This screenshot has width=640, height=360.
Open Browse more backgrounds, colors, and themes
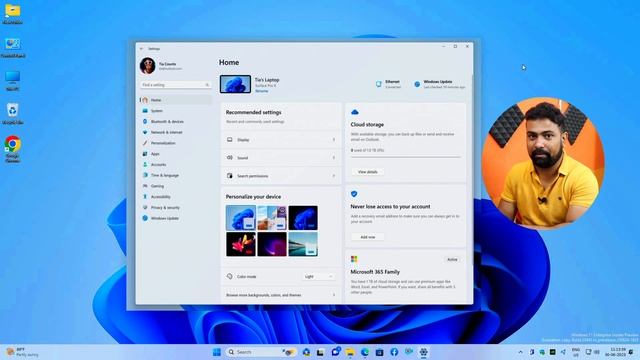click(x=281, y=295)
